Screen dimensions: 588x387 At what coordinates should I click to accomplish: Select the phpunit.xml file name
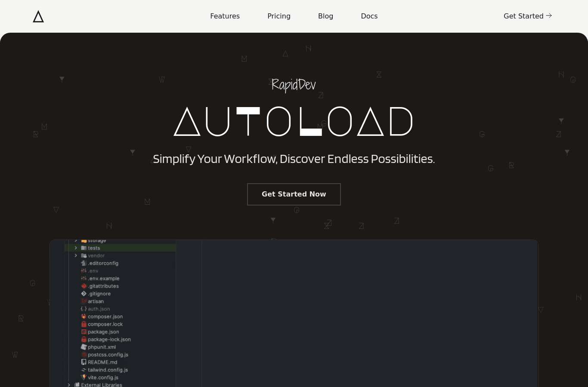(102, 347)
